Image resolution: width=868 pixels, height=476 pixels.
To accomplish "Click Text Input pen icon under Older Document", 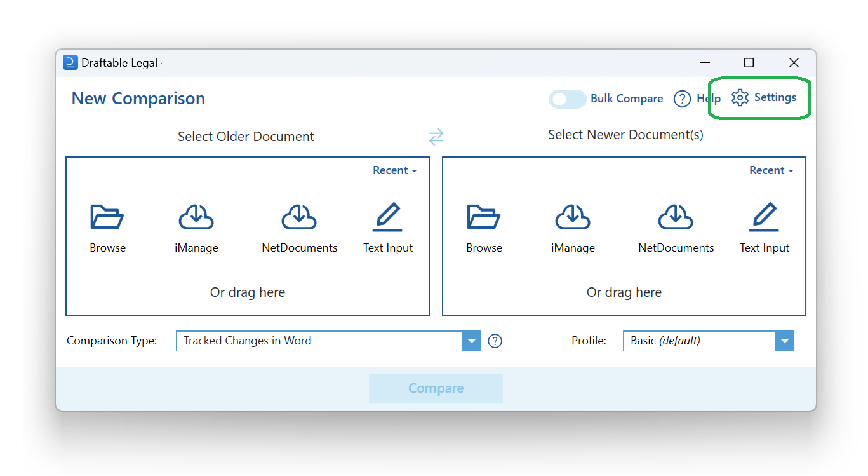I will [387, 217].
